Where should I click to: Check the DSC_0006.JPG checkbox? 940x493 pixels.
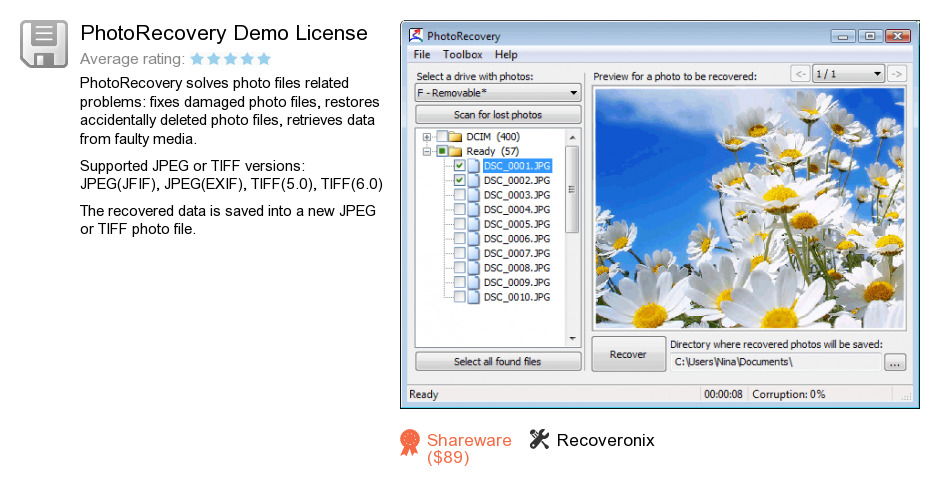tap(459, 239)
